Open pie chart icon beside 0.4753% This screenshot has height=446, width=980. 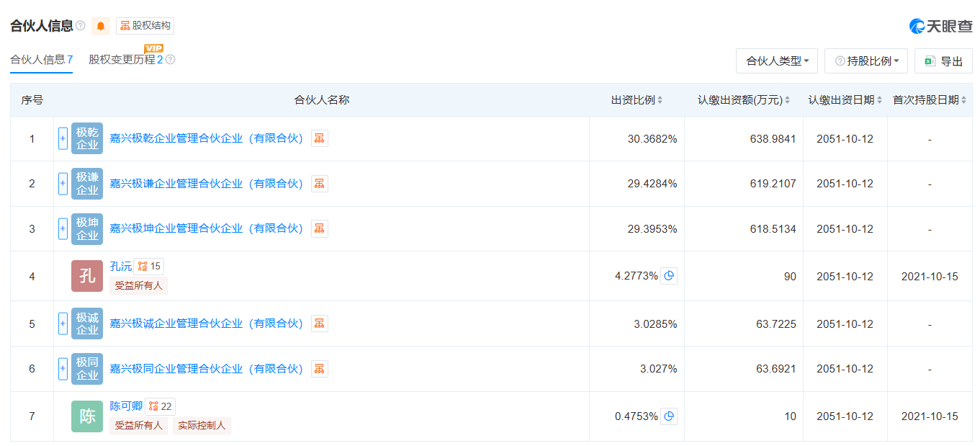(669, 416)
